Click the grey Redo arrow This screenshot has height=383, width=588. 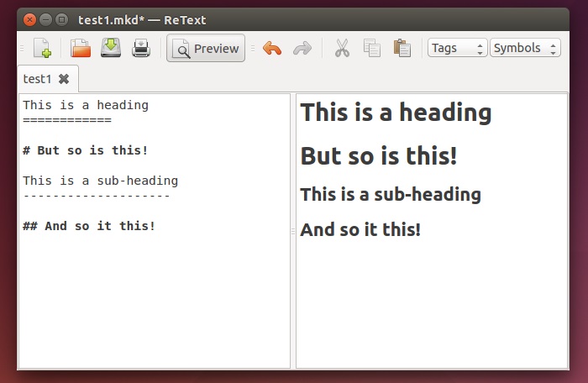(x=302, y=49)
